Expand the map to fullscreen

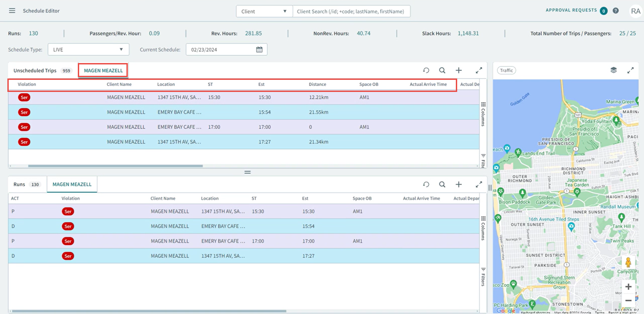(x=631, y=70)
